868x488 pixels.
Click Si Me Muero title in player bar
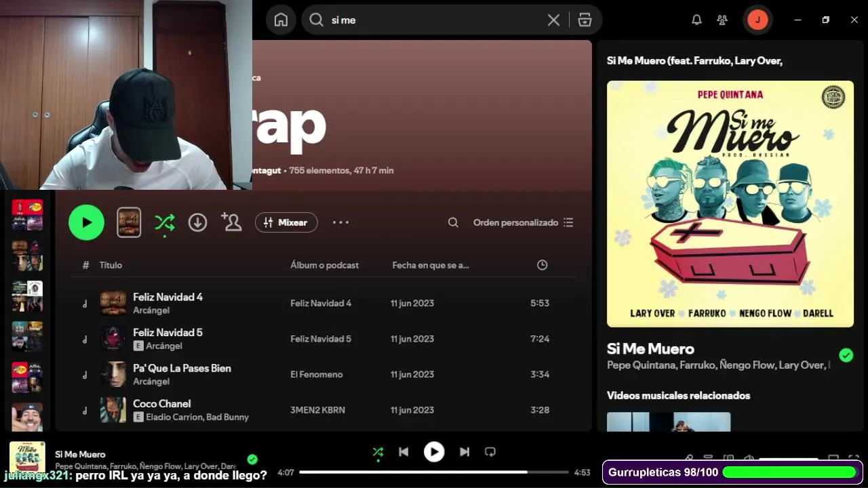80,454
